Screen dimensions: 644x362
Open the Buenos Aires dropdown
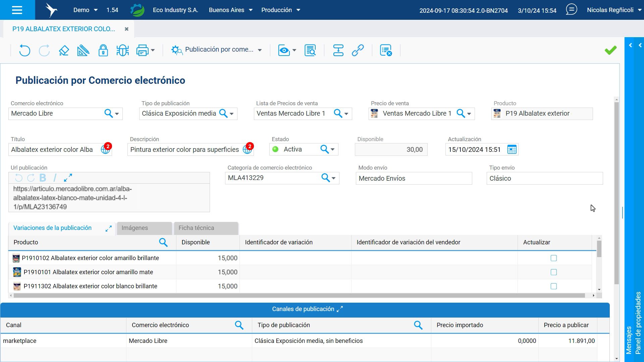231,10
